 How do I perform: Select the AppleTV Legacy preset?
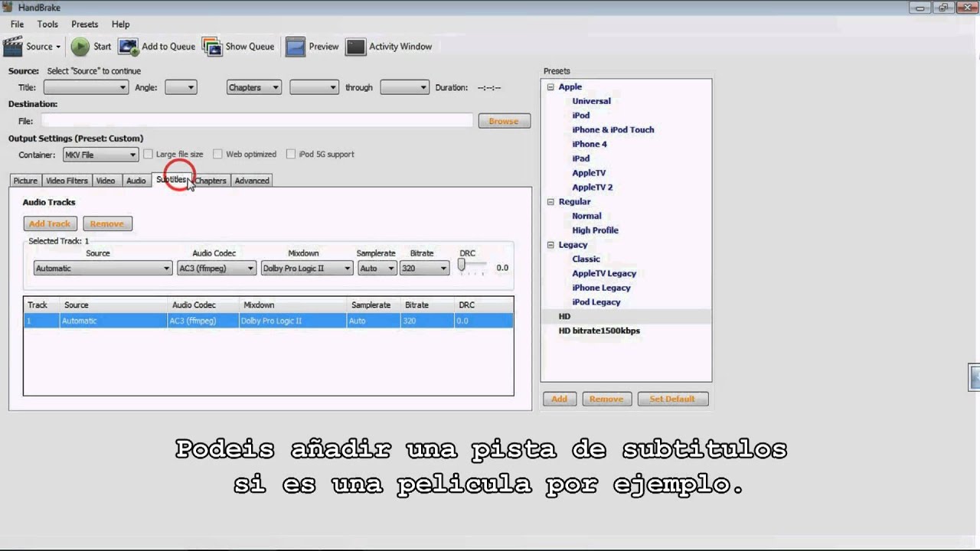pos(604,273)
